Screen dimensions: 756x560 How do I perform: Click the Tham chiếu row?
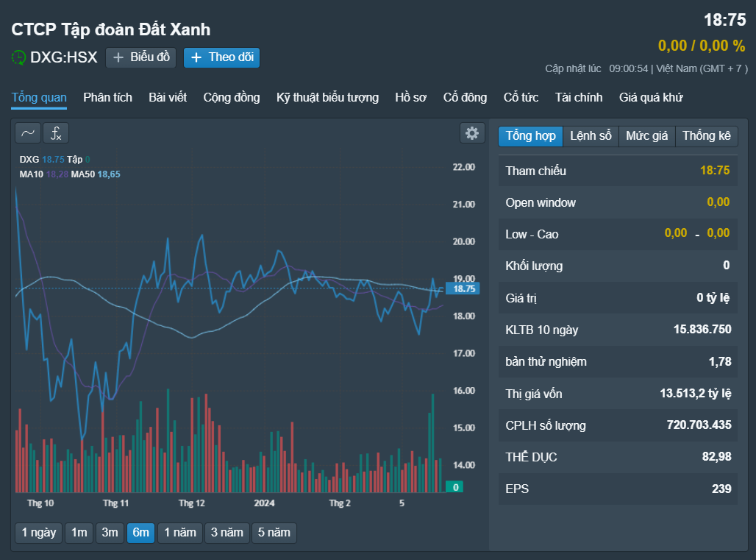[x=618, y=171]
